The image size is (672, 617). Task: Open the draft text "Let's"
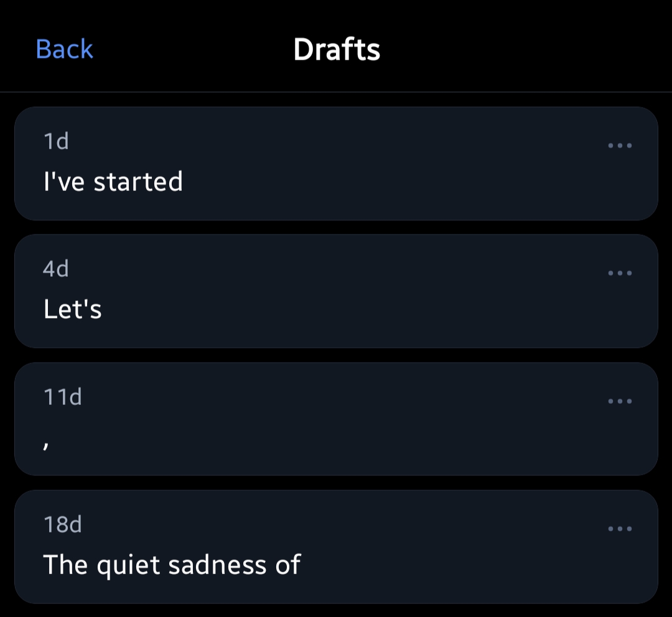(73, 309)
